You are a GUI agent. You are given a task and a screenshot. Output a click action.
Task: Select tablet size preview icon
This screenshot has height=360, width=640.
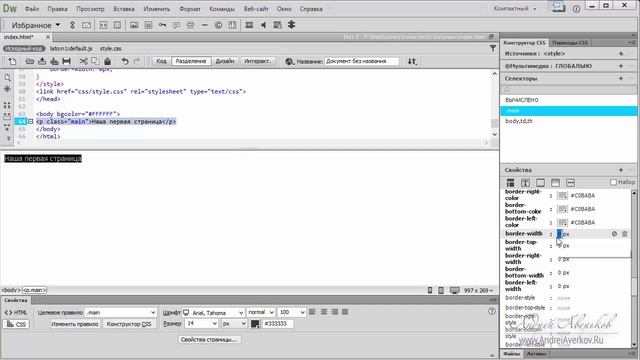(x=441, y=290)
